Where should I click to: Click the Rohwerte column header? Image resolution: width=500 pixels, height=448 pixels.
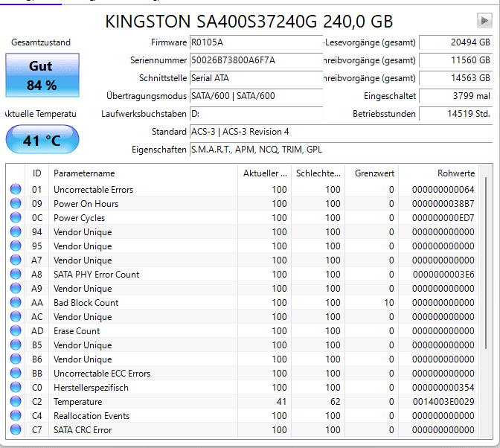(438, 173)
